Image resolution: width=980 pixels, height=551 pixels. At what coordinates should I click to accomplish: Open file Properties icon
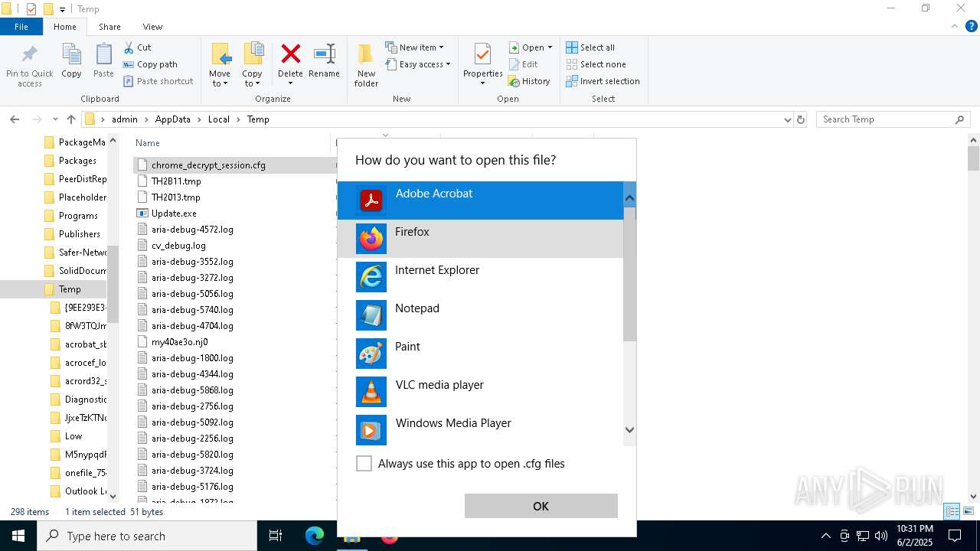482,55
